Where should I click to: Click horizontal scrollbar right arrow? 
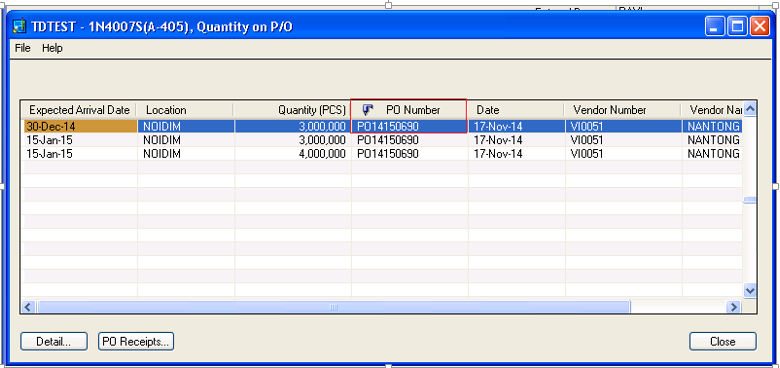(733, 307)
